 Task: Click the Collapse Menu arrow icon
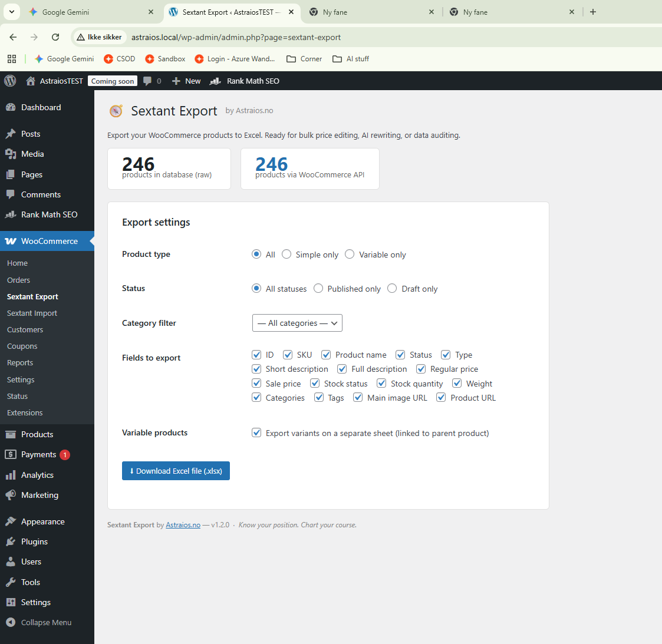11,622
